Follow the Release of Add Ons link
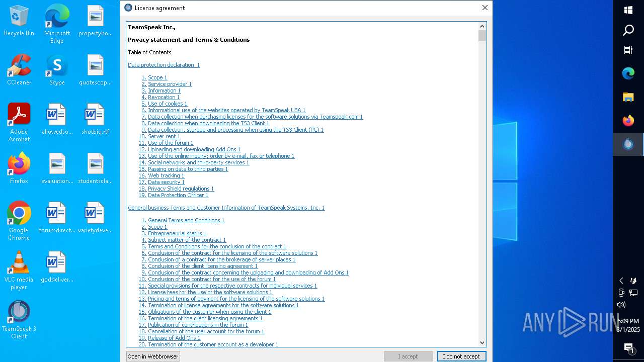Image resolution: width=644 pixels, height=362 pixels. [174, 338]
